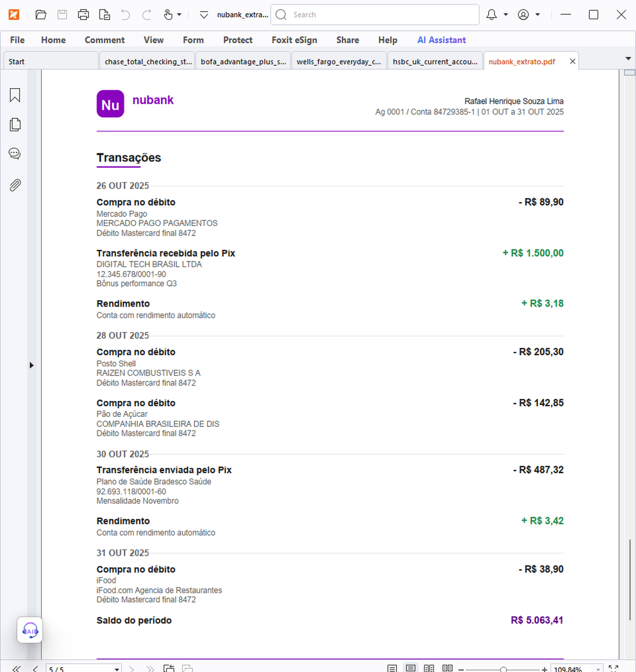Click the vertical scrollbar thumb
This screenshot has width=636, height=672.
(x=630, y=580)
